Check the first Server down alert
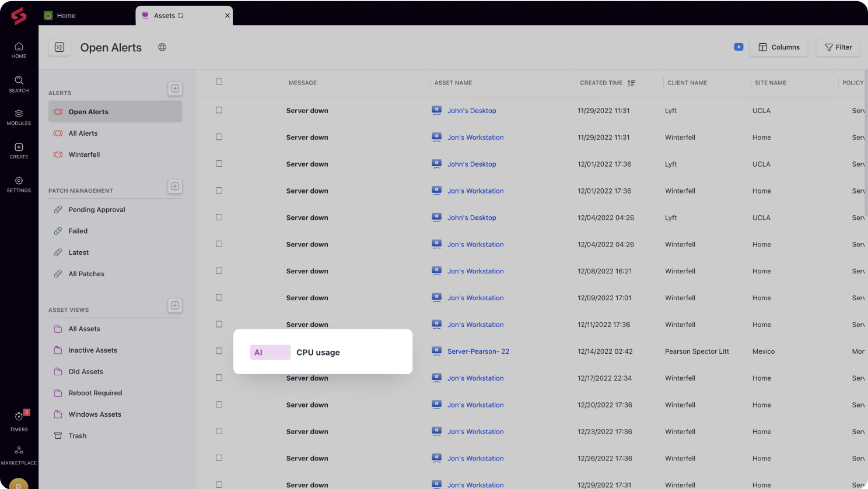 [x=219, y=110]
